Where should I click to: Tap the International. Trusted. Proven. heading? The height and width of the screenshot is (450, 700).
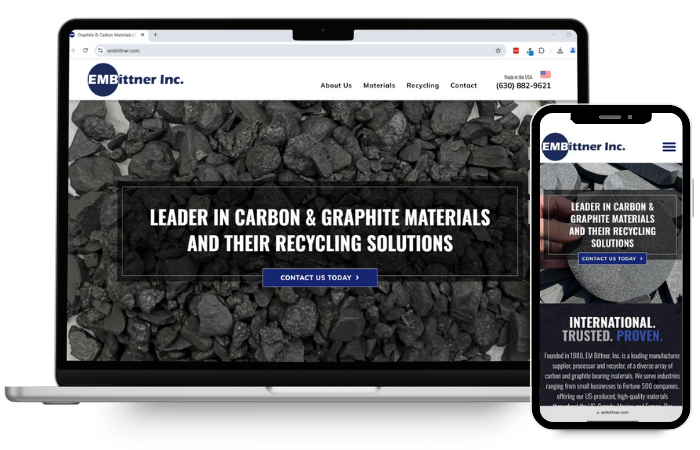pyautogui.click(x=612, y=329)
